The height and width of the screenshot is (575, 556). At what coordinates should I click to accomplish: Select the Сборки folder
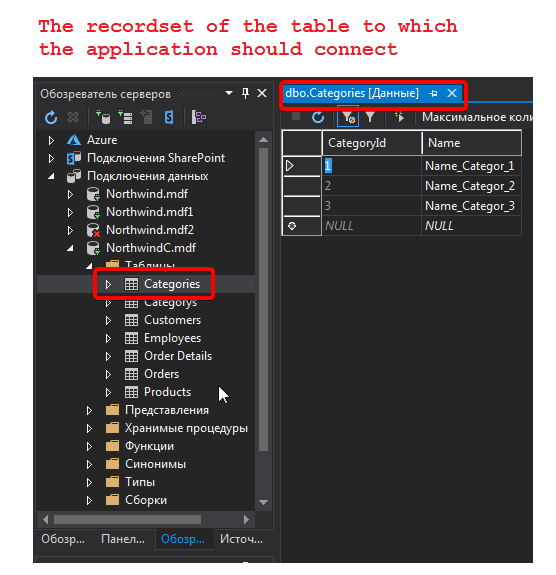click(x=146, y=500)
